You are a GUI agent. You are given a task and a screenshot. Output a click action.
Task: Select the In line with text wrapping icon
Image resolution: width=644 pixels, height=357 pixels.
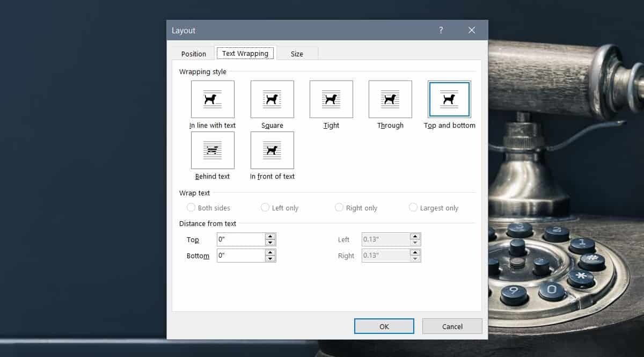click(213, 99)
